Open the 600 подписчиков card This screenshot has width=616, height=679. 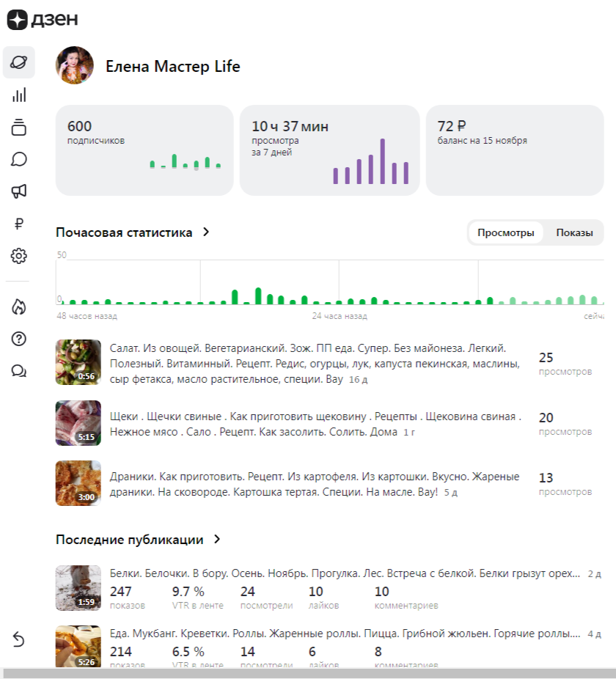(144, 150)
